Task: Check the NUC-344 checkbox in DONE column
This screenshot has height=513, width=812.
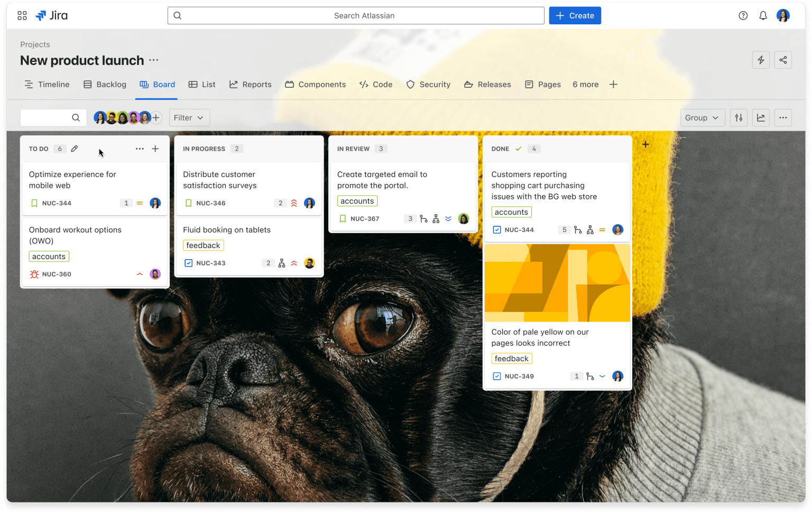Action: 496,230
